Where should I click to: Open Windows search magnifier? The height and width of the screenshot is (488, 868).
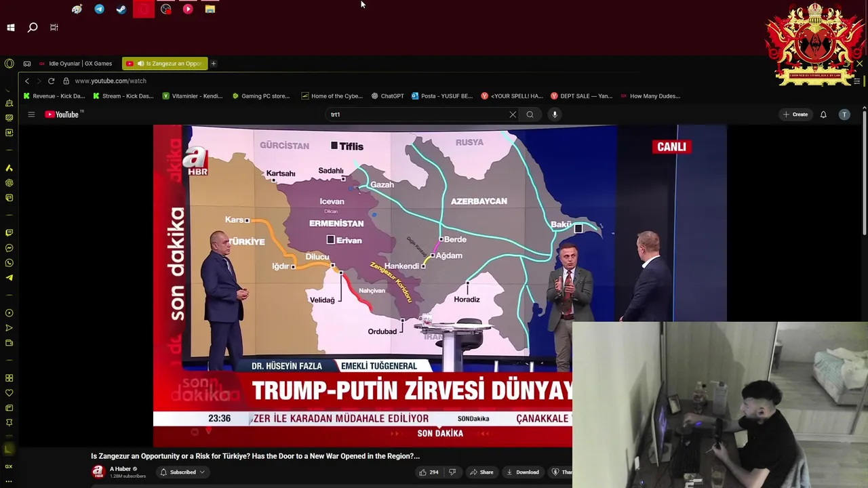click(33, 28)
